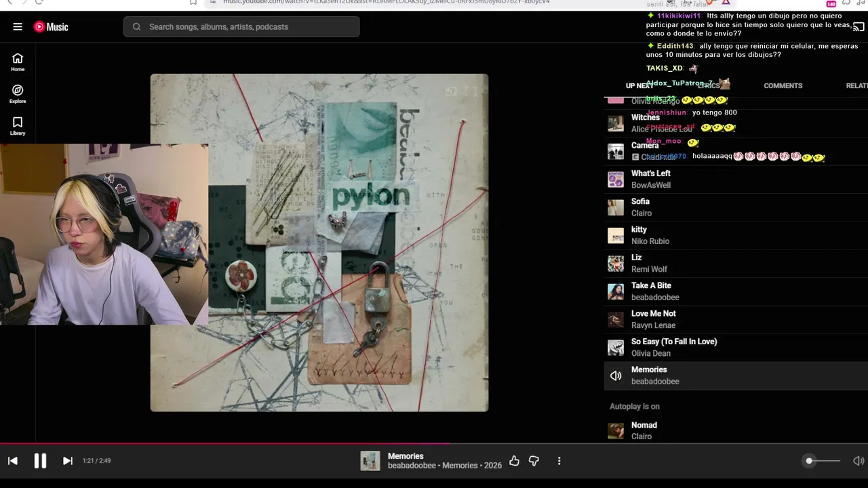Click the now-playing speaker icon in queue
The width and height of the screenshot is (868, 488).
[616, 375]
